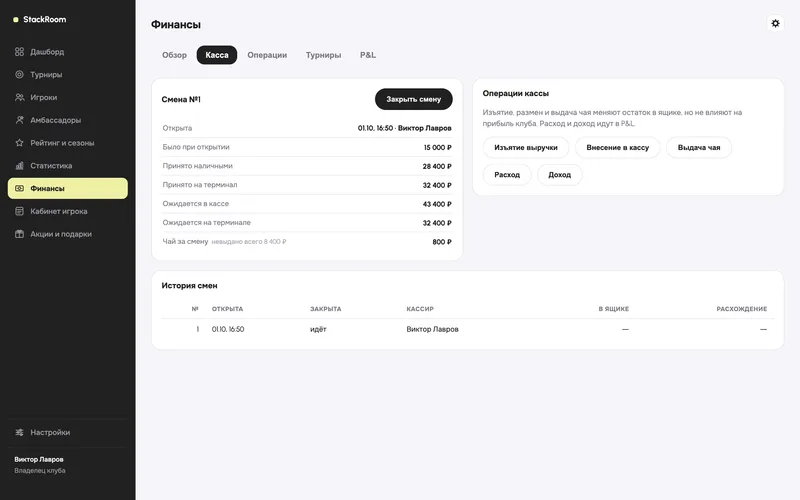Click the Финансы cash icon
Image resolution: width=800 pixels, height=500 pixels.
[19, 188]
